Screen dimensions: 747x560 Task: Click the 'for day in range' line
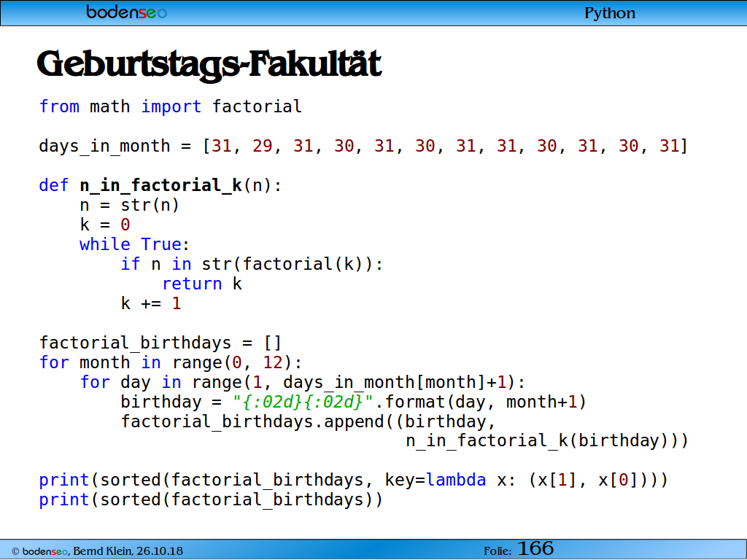[302, 382]
